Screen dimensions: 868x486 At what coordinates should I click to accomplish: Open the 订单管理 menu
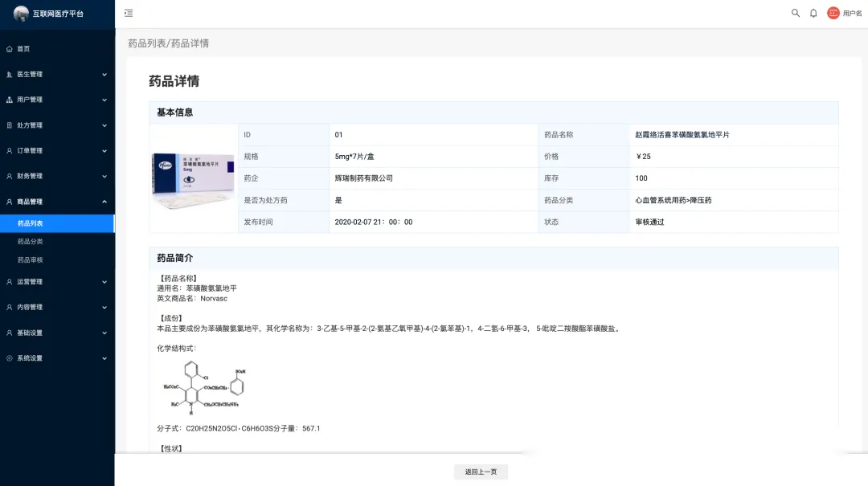coord(30,151)
